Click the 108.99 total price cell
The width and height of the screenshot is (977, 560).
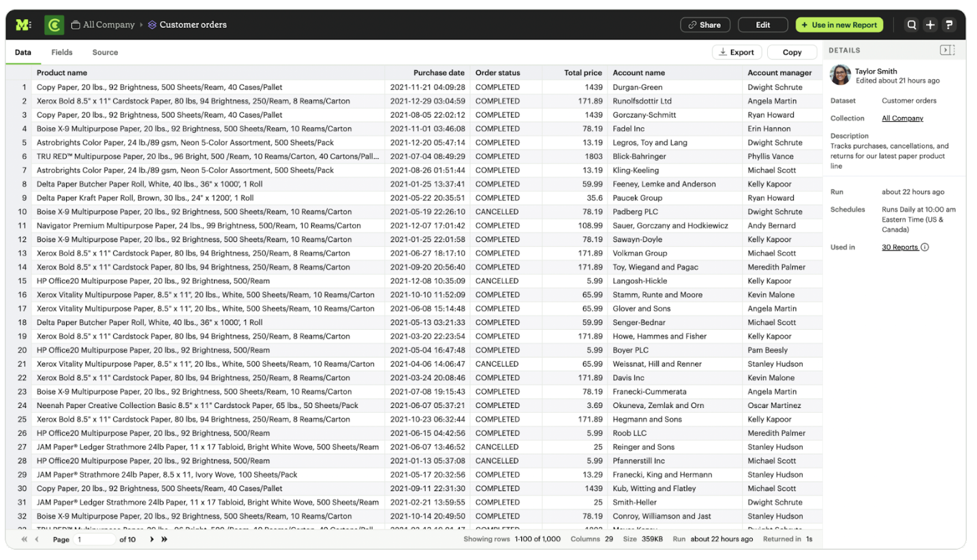pyautogui.click(x=574, y=225)
